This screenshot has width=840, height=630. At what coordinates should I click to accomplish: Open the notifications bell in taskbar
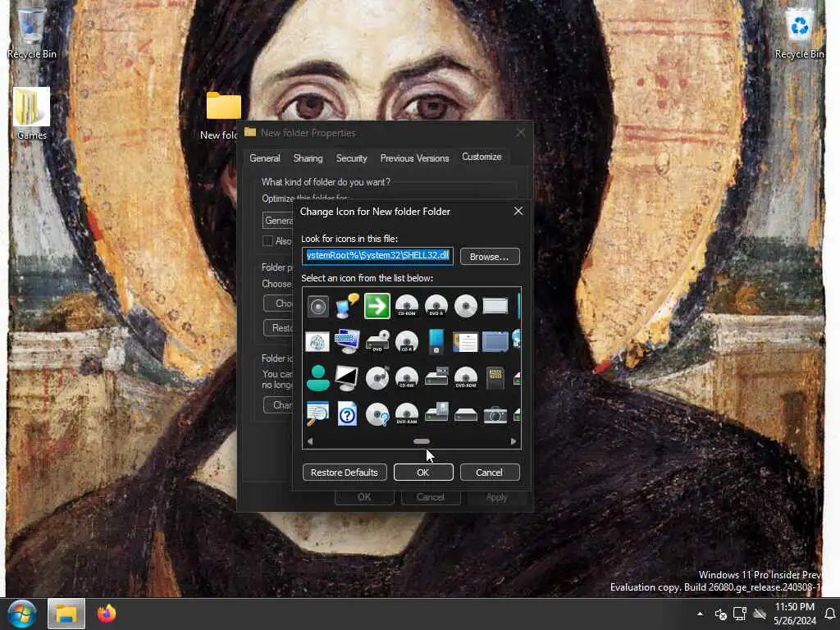tap(830, 614)
